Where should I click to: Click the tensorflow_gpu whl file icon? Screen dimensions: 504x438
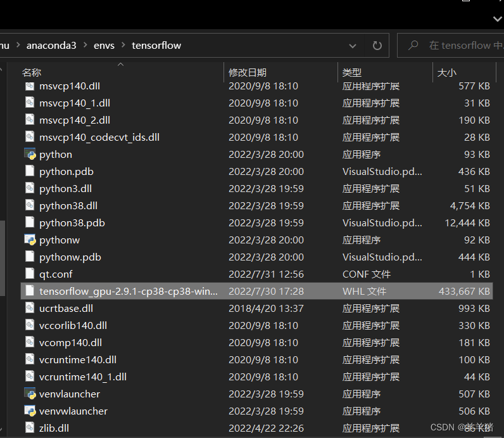(x=30, y=291)
